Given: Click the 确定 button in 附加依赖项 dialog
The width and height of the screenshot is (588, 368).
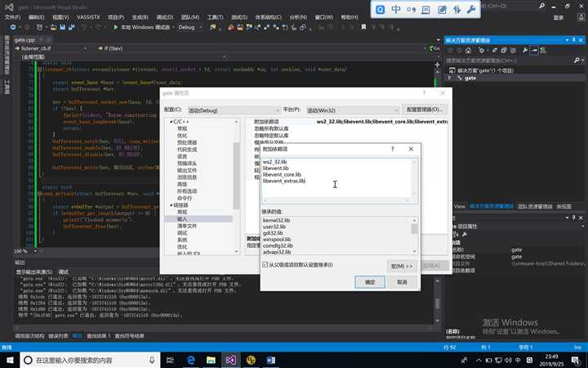Looking at the screenshot, I should [x=370, y=281].
